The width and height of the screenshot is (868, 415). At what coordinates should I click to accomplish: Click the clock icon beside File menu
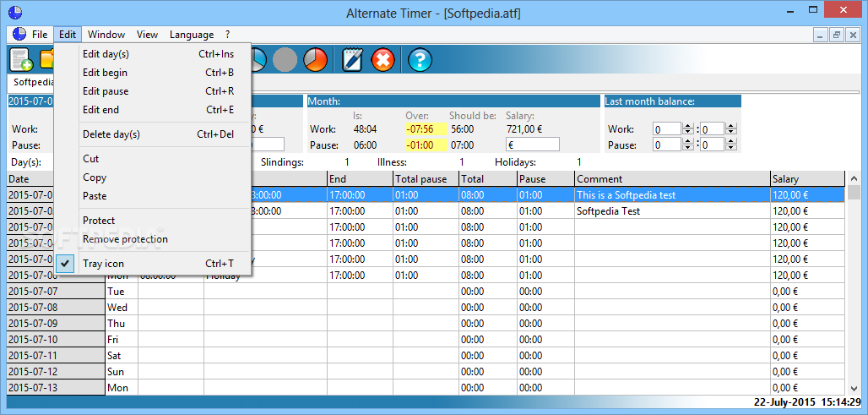tap(19, 35)
